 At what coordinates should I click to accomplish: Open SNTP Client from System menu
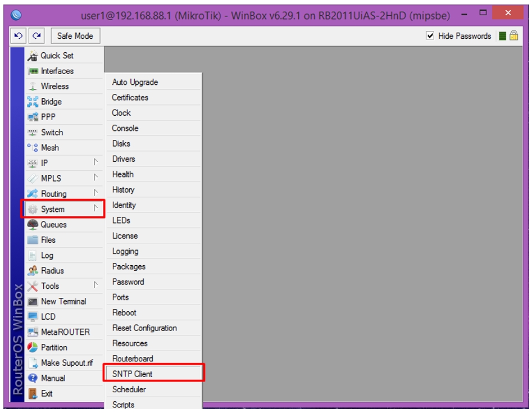154,374
